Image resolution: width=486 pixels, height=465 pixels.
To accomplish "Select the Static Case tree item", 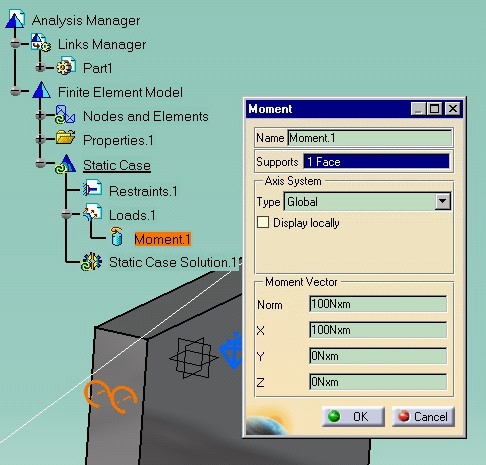I will tap(117, 165).
